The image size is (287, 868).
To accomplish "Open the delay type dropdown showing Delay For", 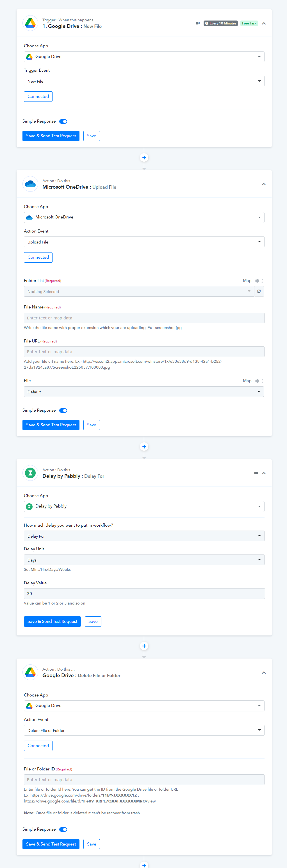I will [x=144, y=536].
